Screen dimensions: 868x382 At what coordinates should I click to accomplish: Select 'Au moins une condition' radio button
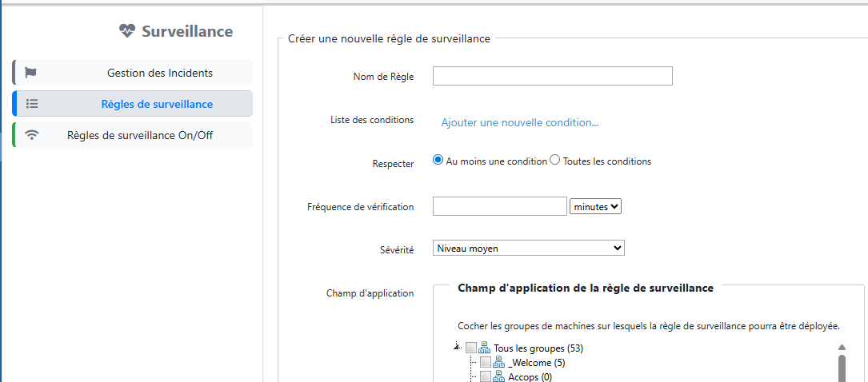pos(438,160)
